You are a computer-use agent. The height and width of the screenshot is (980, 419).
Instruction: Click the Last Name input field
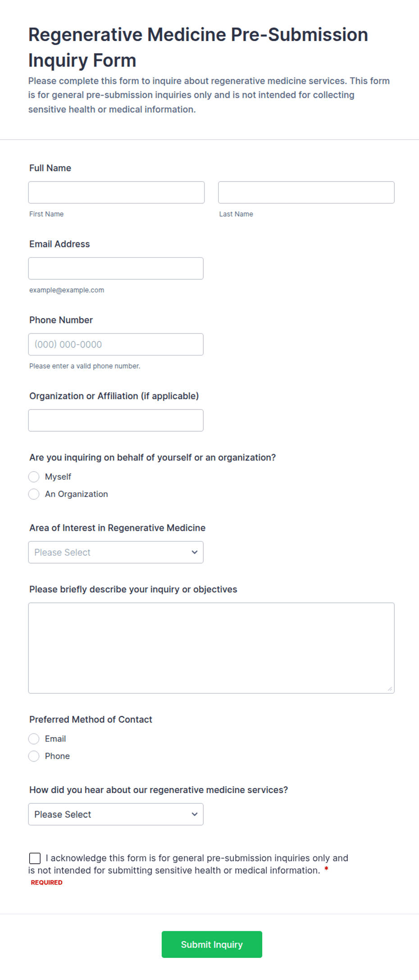pos(306,192)
